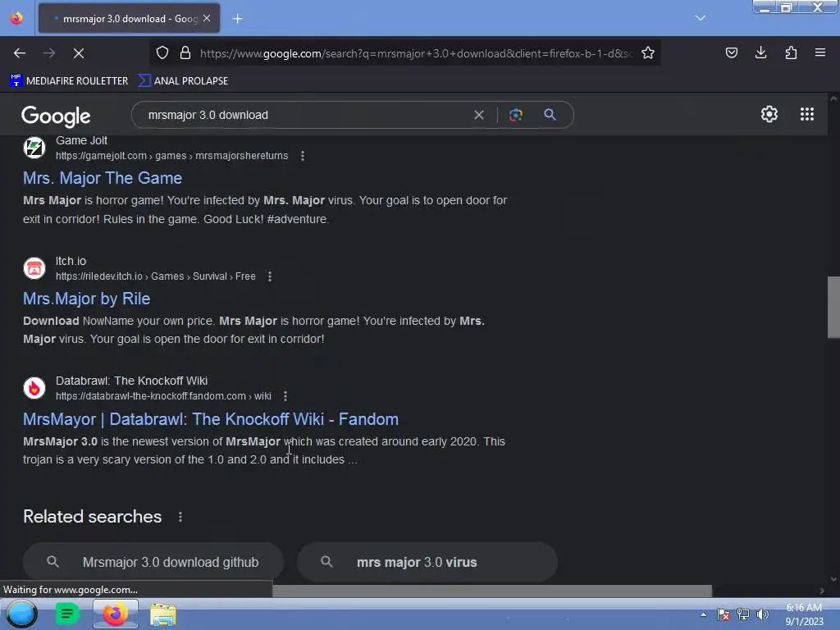This screenshot has height=630, width=840.
Task: Open Google quick settings gear
Action: 769,114
